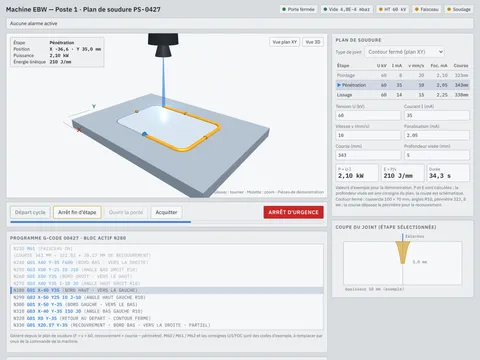Viewport: 480px width, 360px height.
Task: Click the 343mm cell in Pénétration row
Action: pyautogui.click(x=462, y=85)
